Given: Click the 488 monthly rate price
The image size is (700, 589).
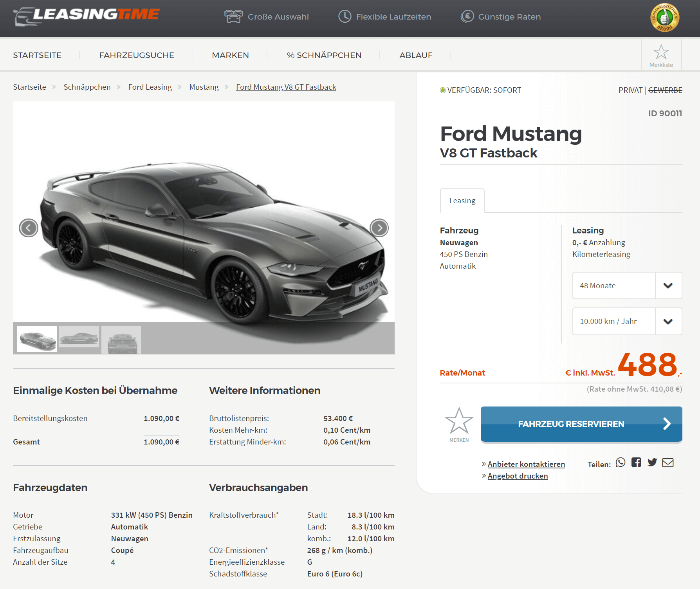Looking at the screenshot, I should [648, 365].
